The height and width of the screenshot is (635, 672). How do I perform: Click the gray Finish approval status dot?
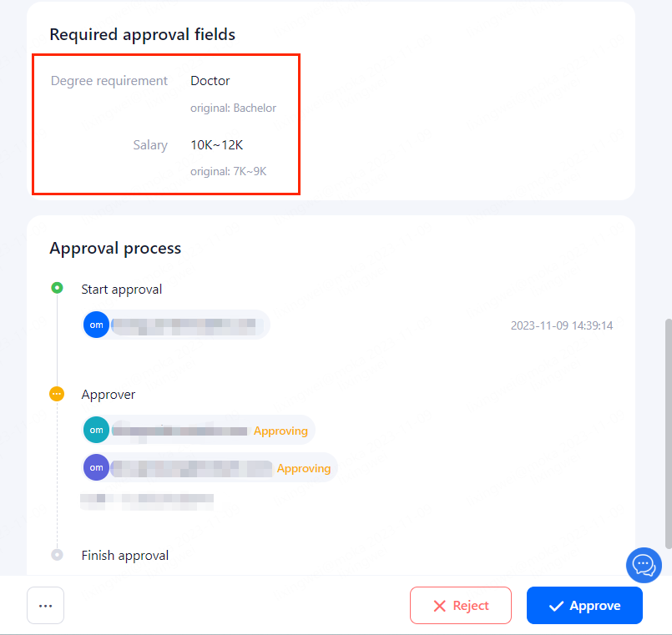coord(57,554)
